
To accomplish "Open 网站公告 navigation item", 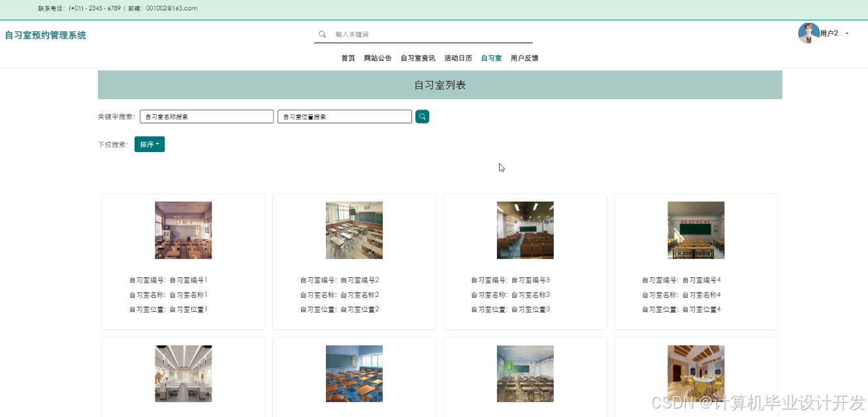I will (x=378, y=58).
